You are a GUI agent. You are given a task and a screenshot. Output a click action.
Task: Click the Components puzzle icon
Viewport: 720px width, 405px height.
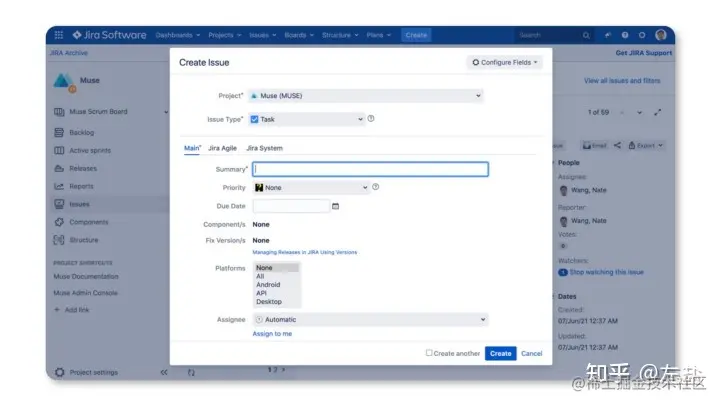click(x=59, y=222)
